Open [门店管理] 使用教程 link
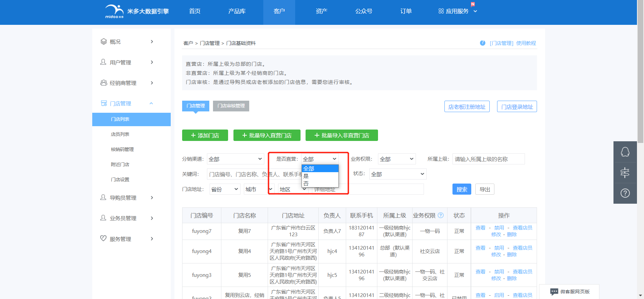Viewport: 644px width, 299px height. coord(513,43)
